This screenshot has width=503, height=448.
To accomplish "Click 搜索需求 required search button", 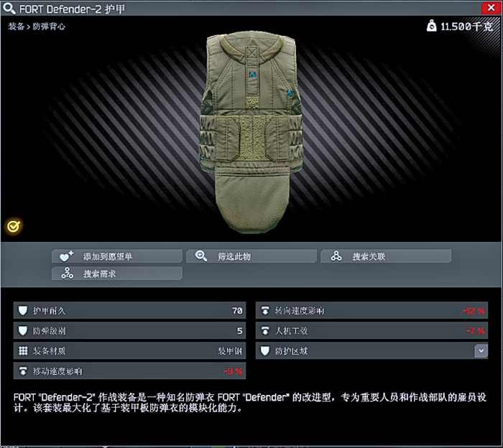I will tap(117, 274).
